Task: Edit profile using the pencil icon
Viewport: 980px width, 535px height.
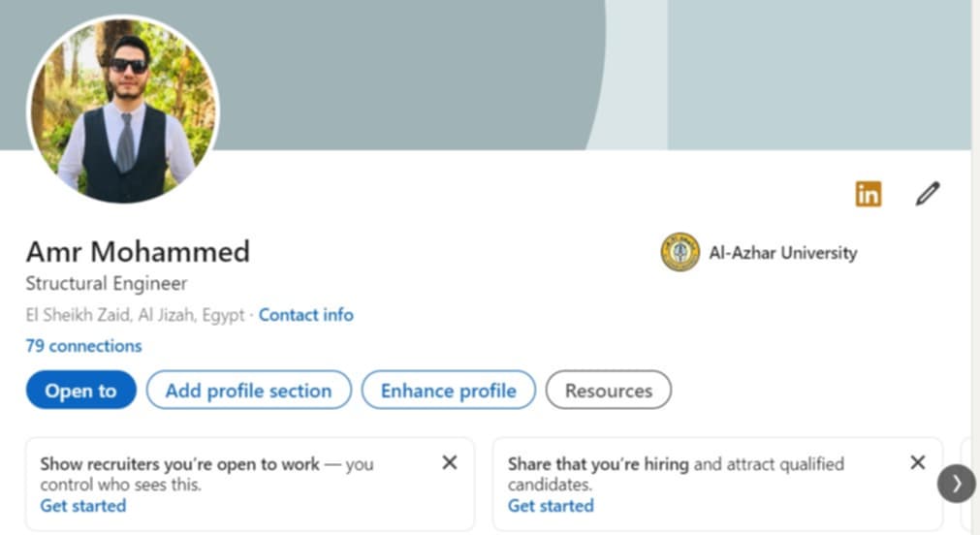Action: tap(928, 194)
